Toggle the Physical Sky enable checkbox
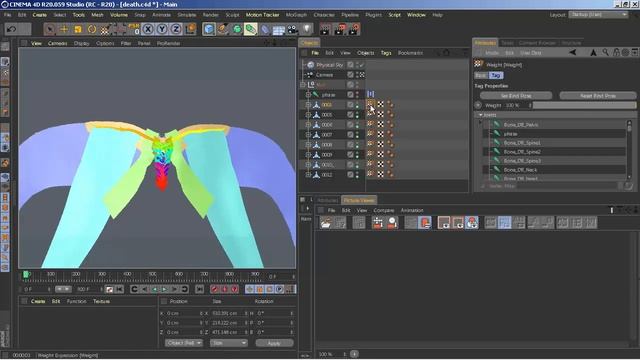640x360 pixels. coord(350,65)
